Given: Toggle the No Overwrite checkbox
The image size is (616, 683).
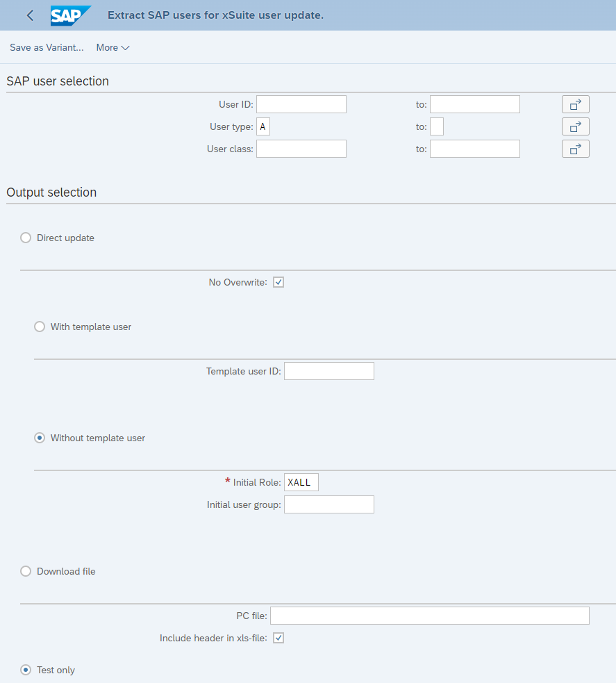Looking at the screenshot, I should click(278, 282).
